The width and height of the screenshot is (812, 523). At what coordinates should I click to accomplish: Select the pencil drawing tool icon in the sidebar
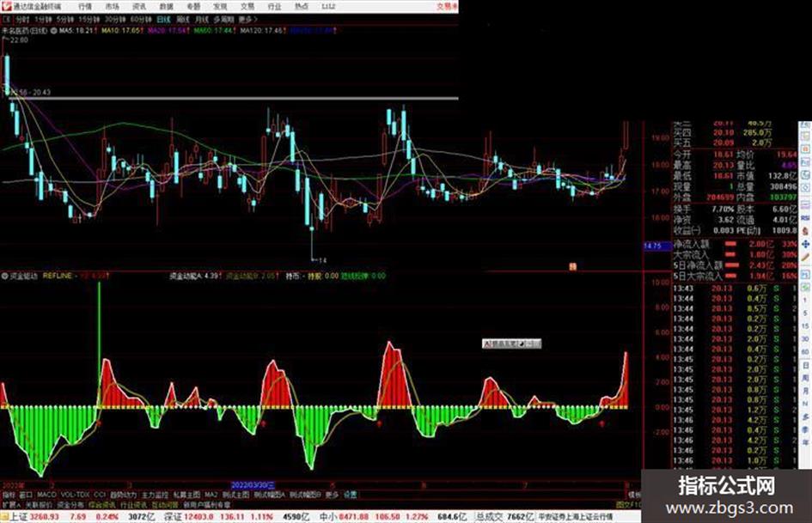pyautogui.click(x=805, y=257)
